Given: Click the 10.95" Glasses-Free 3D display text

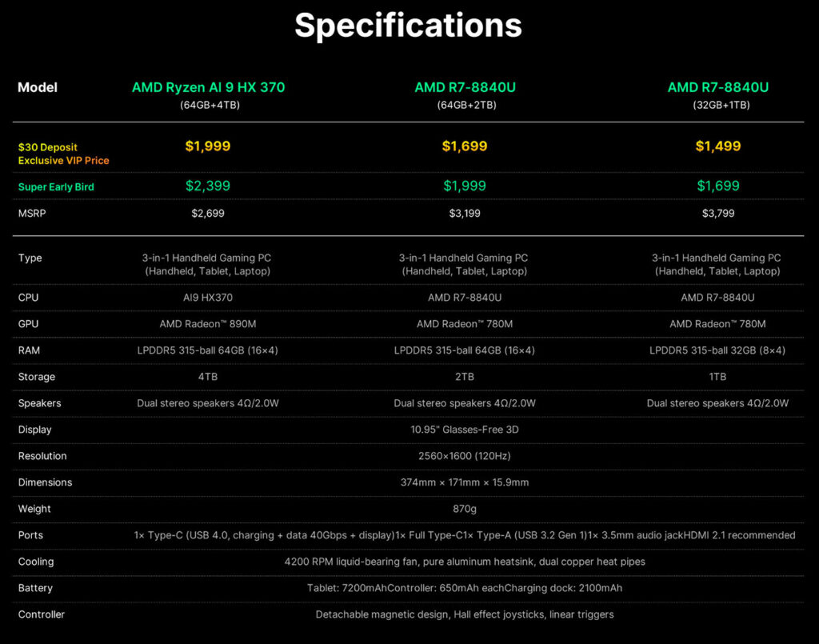Looking at the screenshot, I should coord(465,430).
